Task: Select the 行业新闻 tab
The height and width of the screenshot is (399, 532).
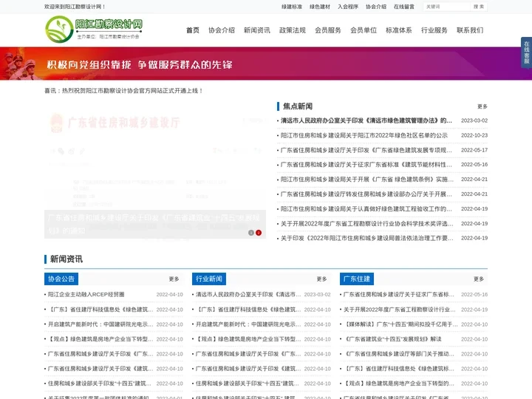Action: pyautogui.click(x=209, y=279)
